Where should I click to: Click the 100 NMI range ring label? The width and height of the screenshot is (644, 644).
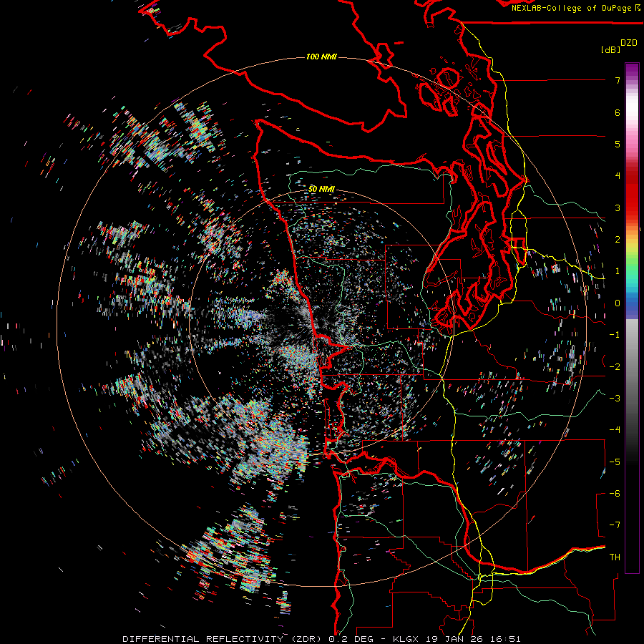321,57
